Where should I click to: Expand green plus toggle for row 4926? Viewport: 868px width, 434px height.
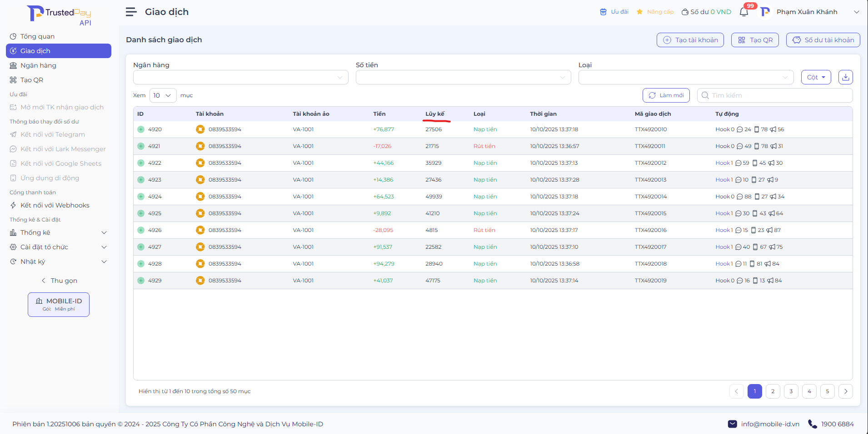tap(141, 230)
